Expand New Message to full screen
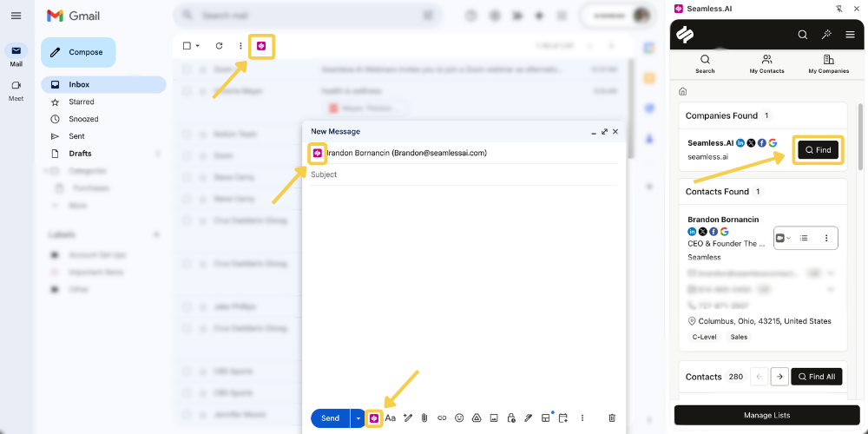The height and width of the screenshot is (434, 868). [604, 132]
